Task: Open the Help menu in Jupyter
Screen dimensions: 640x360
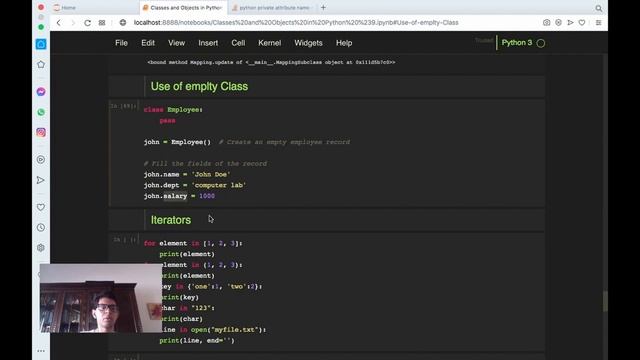Action: click(x=344, y=43)
